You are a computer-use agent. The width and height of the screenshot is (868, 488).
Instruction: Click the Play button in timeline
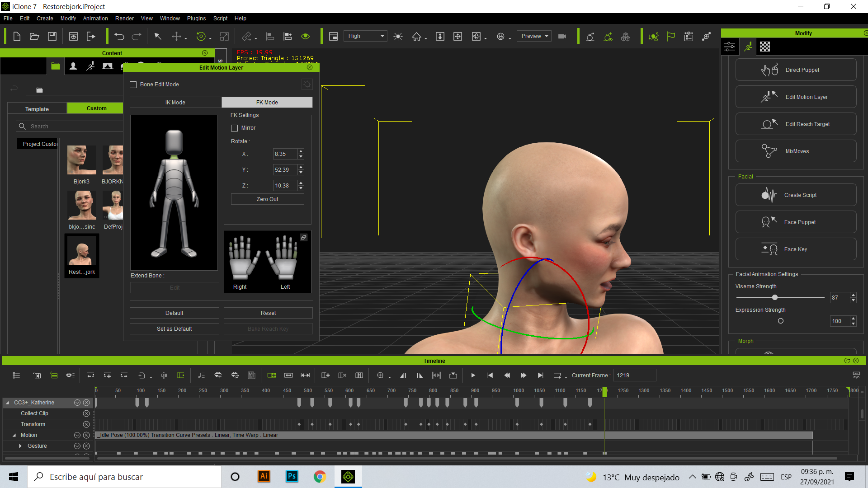click(x=473, y=375)
